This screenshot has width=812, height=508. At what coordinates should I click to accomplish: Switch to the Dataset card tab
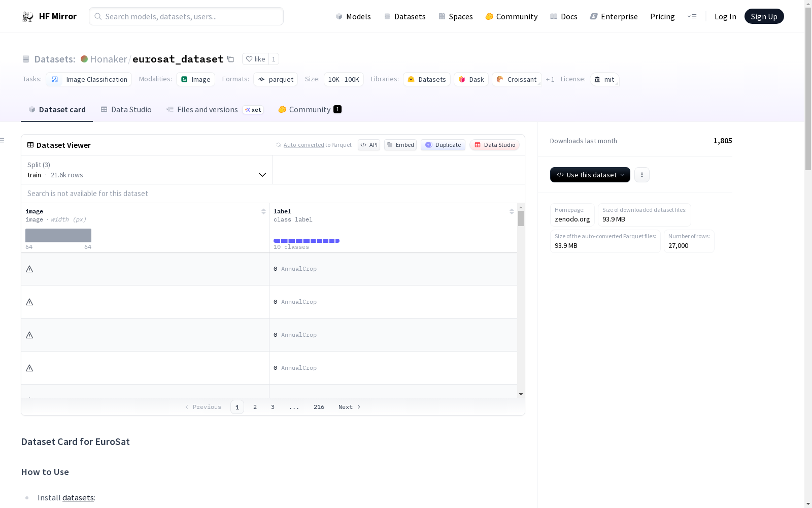tap(57, 110)
